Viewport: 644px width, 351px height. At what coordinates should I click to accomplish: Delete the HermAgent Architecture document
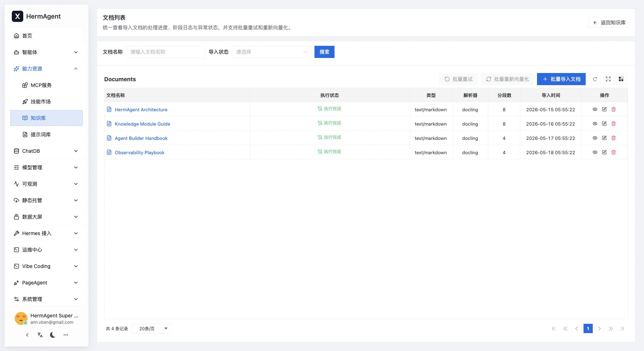(x=614, y=109)
